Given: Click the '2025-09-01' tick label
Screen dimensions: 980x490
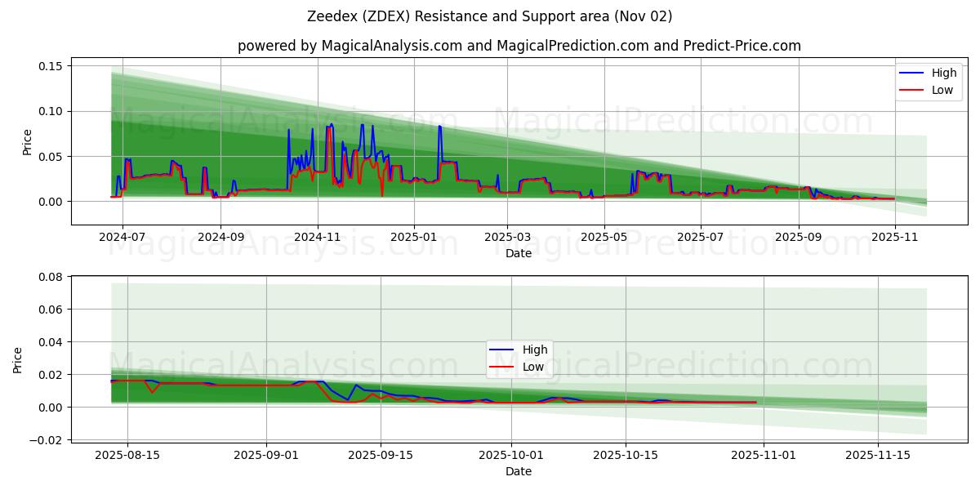Looking at the screenshot, I should point(266,455).
